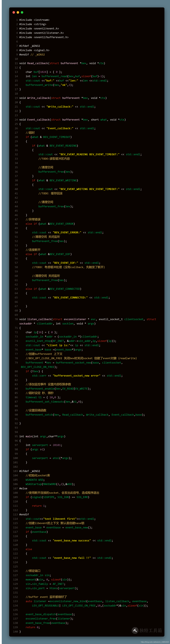Click the 'return 1;' line

point(39,506)
